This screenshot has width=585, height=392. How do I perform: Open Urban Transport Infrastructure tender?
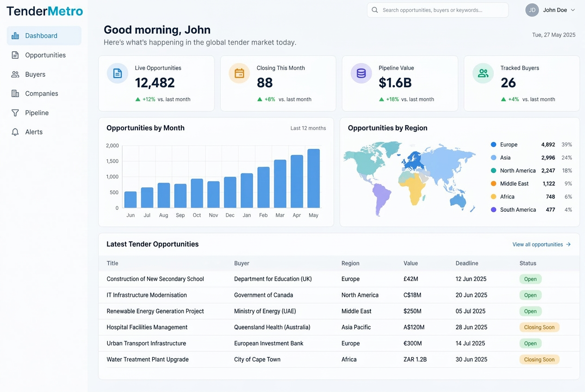[x=146, y=343]
